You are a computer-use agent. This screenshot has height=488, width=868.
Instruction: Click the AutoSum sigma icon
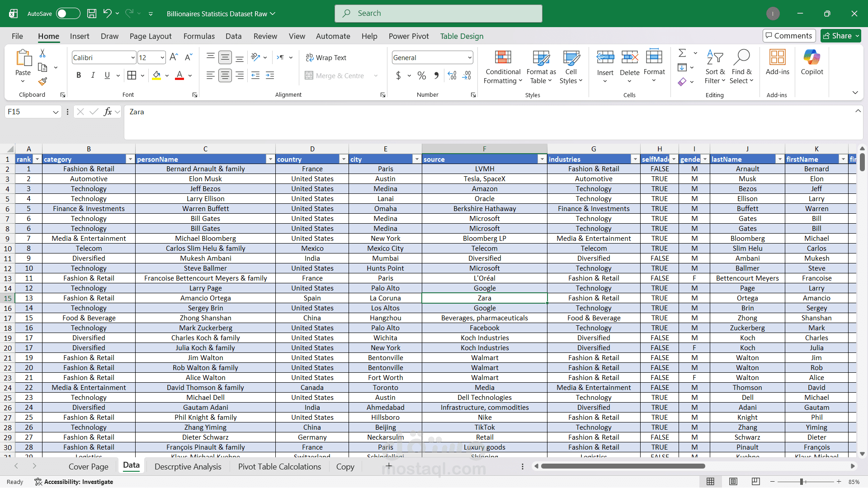point(682,53)
